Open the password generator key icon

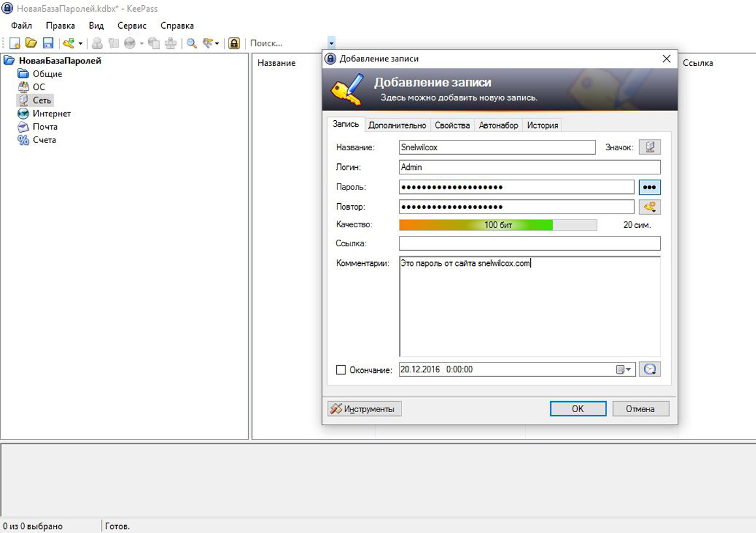[x=651, y=207]
